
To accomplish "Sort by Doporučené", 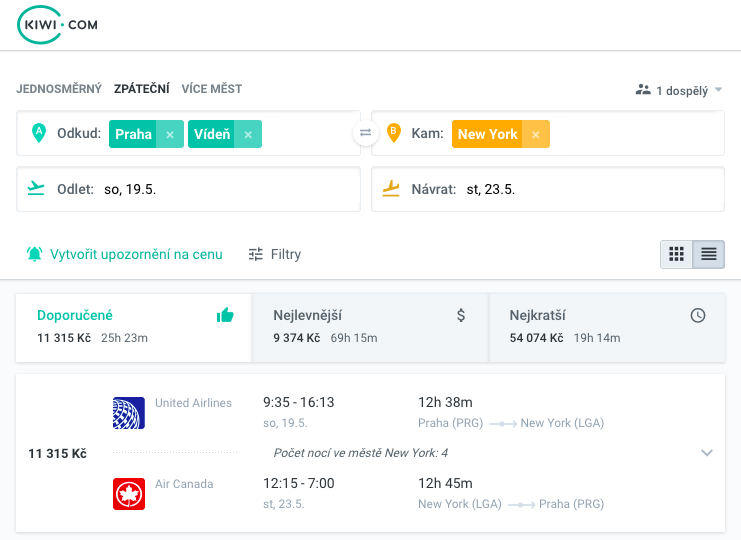I will [x=133, y=328].
